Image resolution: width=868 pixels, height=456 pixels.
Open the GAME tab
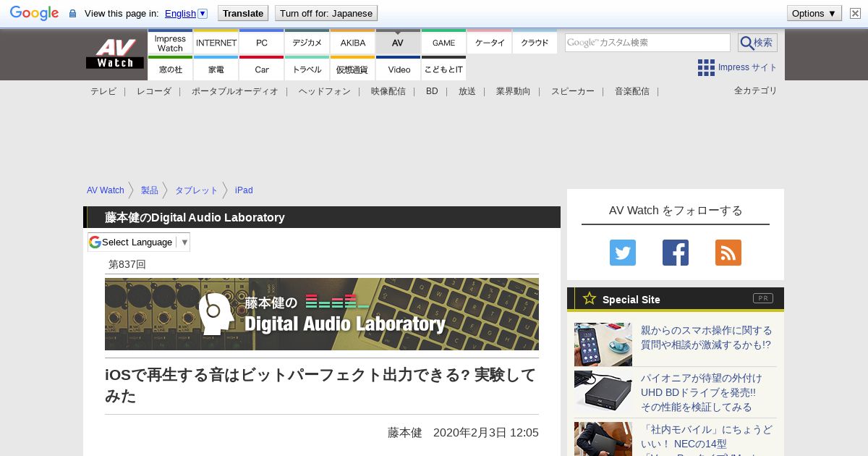444,43
